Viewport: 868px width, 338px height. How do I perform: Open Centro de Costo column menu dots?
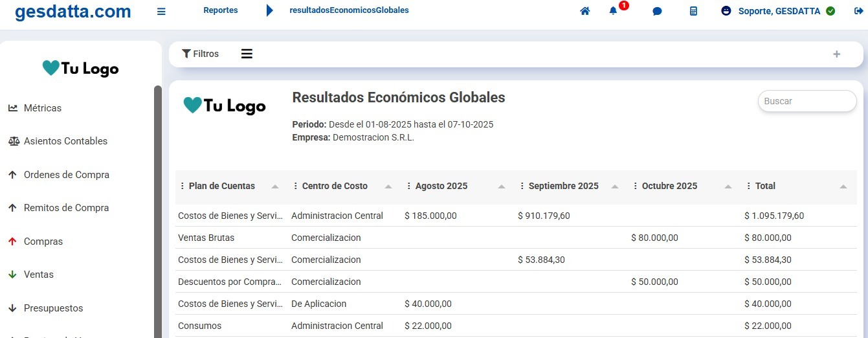coord(296,186)
